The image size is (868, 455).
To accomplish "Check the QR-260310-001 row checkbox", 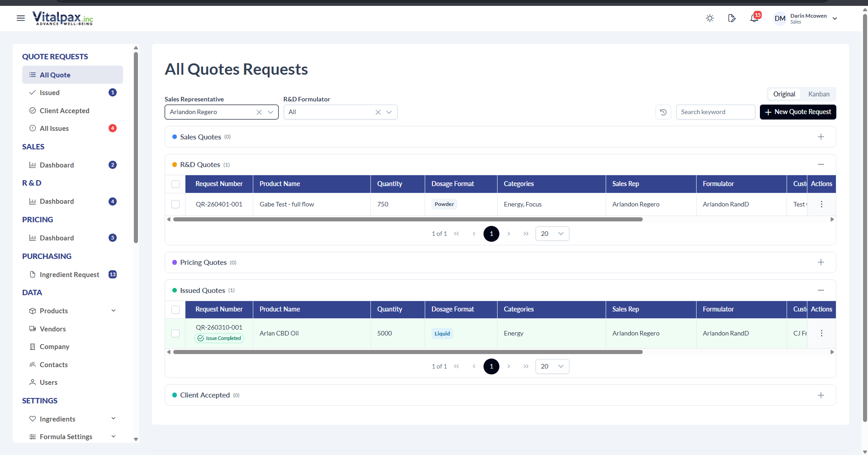I will pos(175,333).
